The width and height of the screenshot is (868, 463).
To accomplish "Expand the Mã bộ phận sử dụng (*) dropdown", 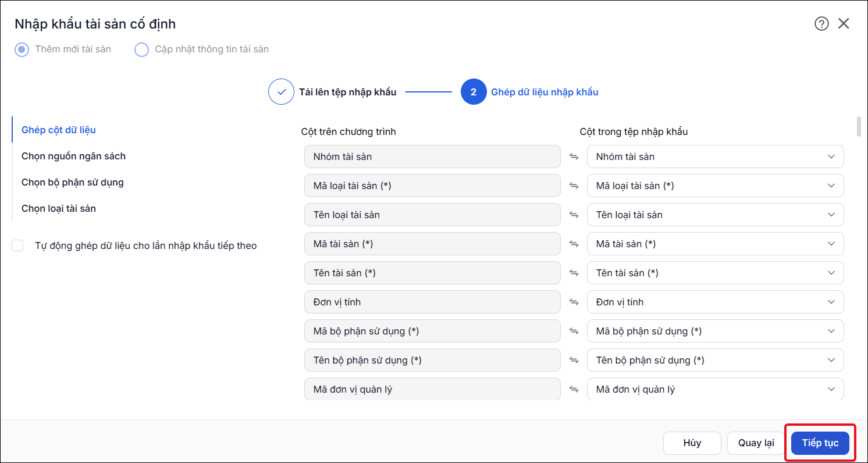I will (716, 331).
